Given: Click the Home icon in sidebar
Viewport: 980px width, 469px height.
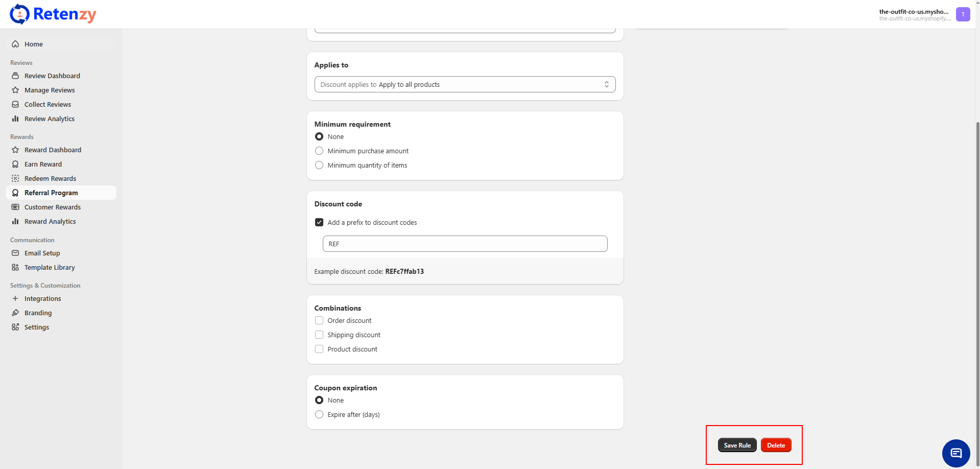Looking at the screenshot, I should (x=15, y=44).
